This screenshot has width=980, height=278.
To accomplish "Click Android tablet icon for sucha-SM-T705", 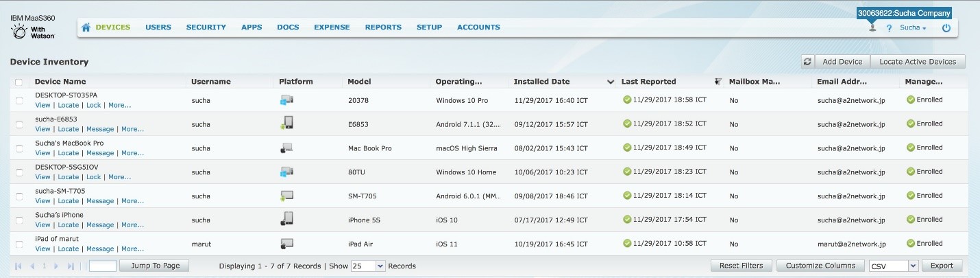I will (x=286, y=196).
